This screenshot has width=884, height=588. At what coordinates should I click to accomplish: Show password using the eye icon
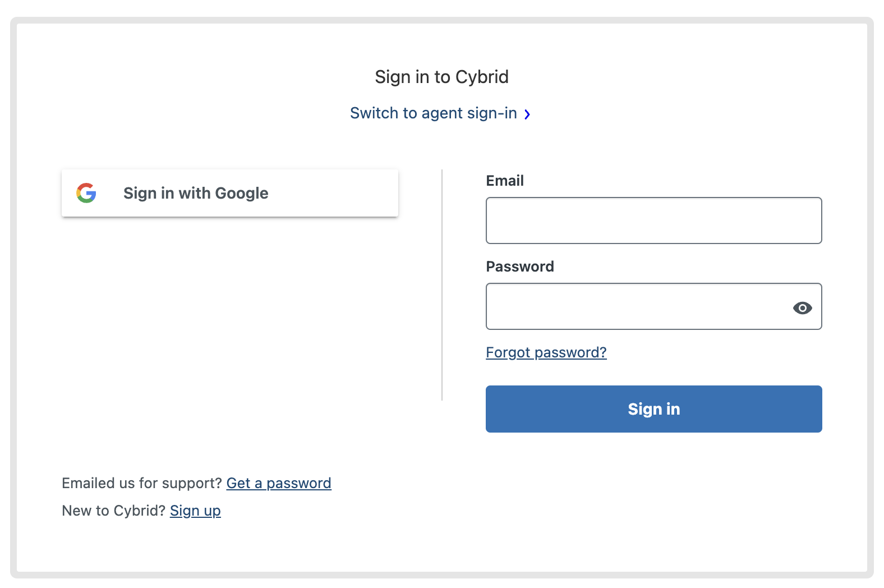tap(802, 307)
